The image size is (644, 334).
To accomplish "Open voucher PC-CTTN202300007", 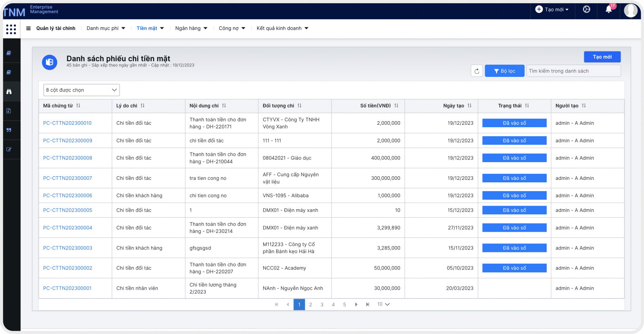I will 68,178.
